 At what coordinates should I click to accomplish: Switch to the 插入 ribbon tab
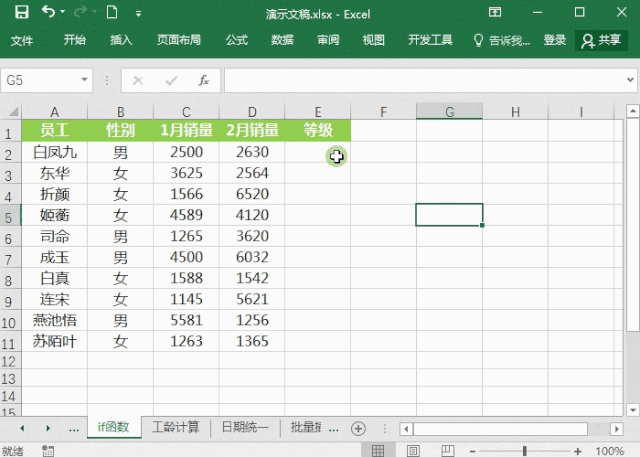coord(121,40)
